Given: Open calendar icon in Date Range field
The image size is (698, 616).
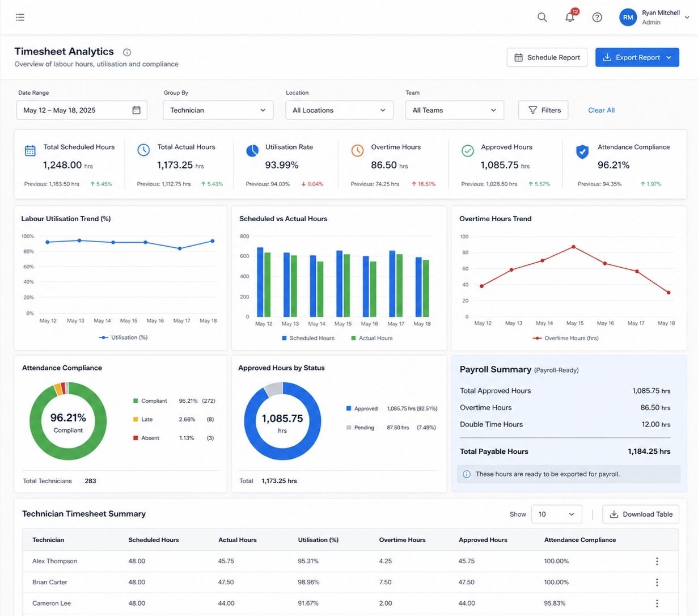Looking at the screenshot, I should [136, 110].
